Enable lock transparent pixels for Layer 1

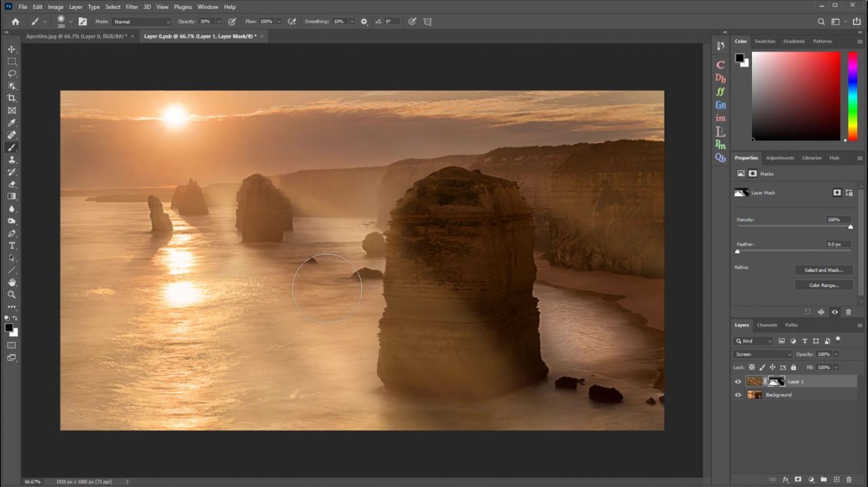click(x=751, y=367)
